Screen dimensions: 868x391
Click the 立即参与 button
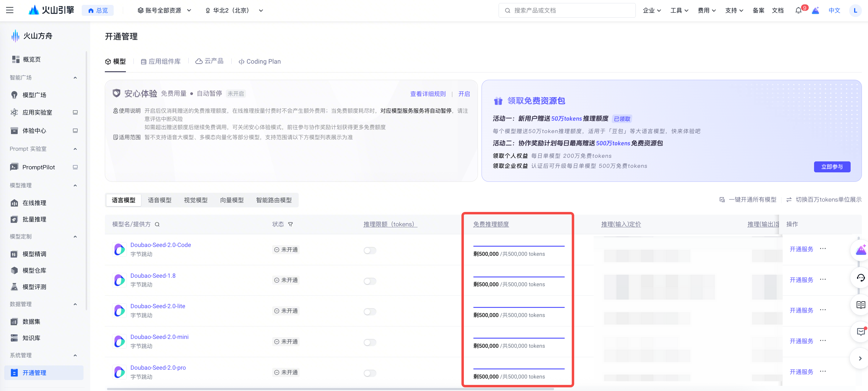pos(832,167)
